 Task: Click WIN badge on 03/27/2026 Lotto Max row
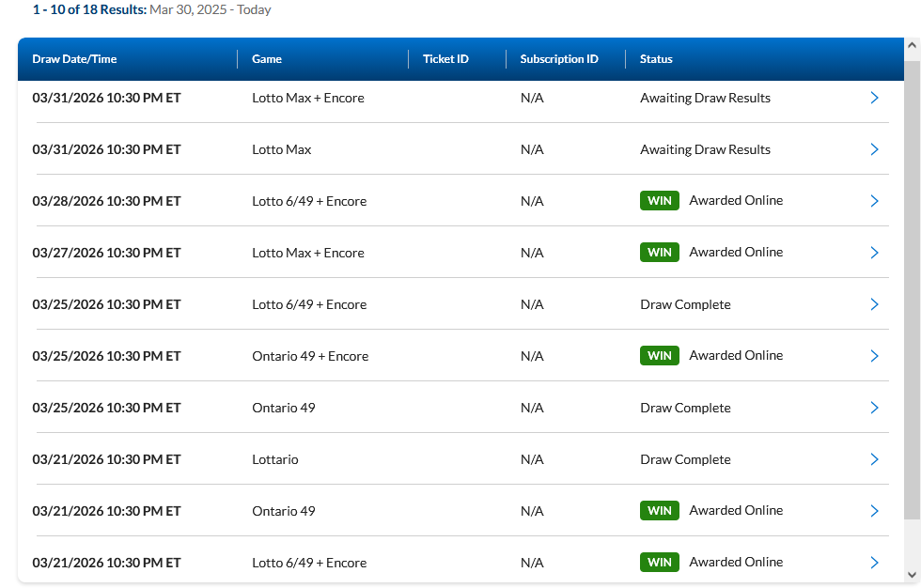point(660,253)
